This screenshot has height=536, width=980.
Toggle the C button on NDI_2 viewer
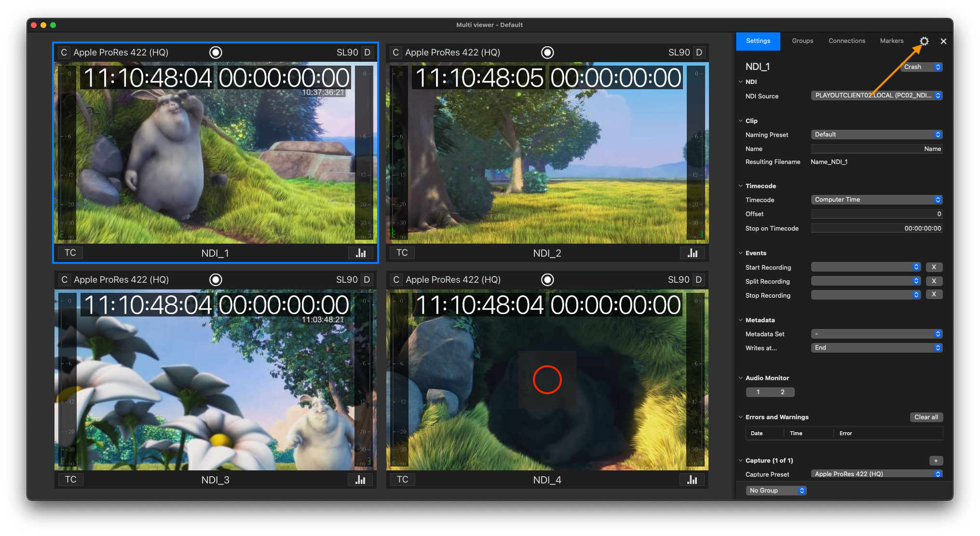[395, 52]
